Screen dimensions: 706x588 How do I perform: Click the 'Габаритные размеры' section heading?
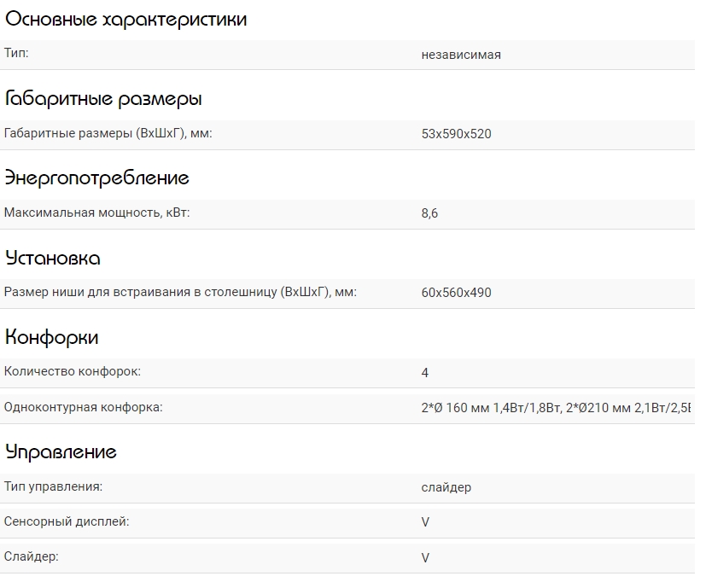(x=103, y=99)
